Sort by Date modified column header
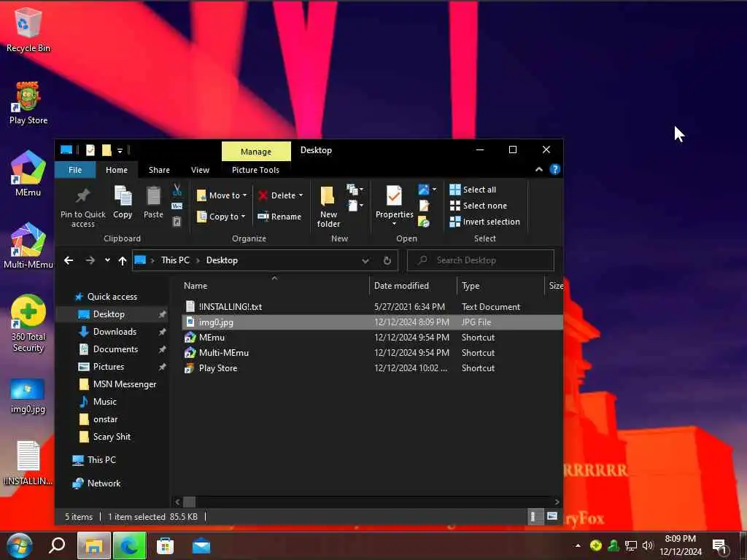The height and width of the screenshot is (560, 747). 413,286
